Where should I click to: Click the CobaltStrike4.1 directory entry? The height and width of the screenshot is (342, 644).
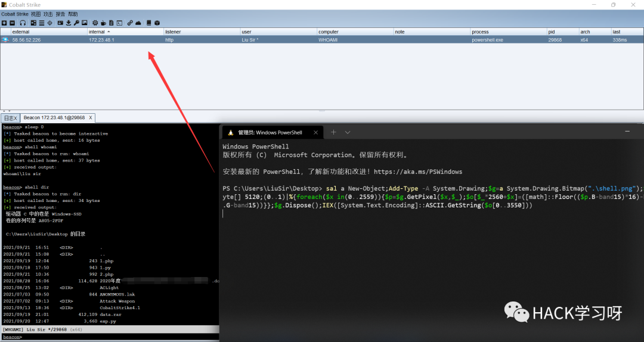pos(120,307)
